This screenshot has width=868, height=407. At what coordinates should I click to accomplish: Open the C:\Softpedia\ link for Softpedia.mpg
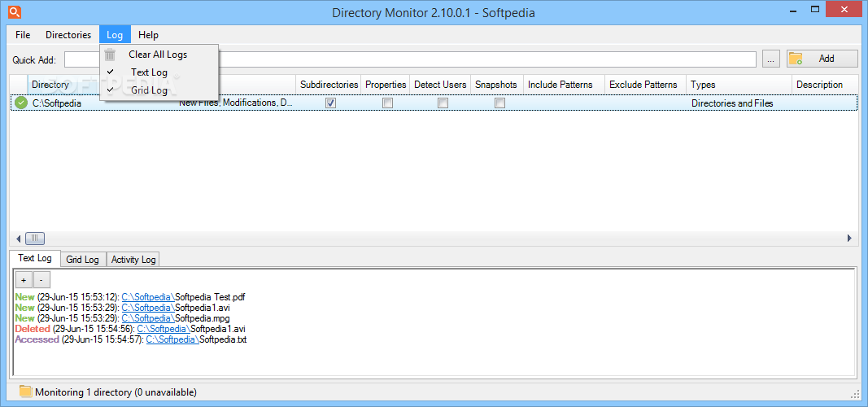(x=148, y=318)
